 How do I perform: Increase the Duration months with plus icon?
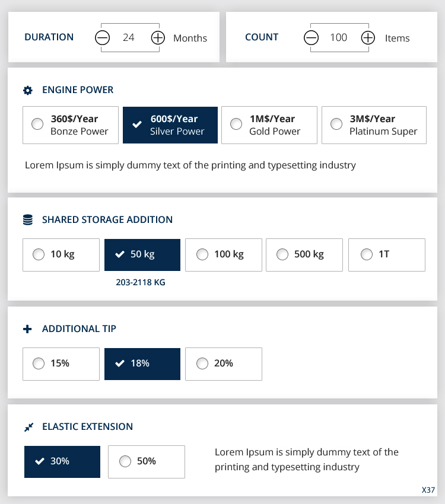click(x=158, y=38)
